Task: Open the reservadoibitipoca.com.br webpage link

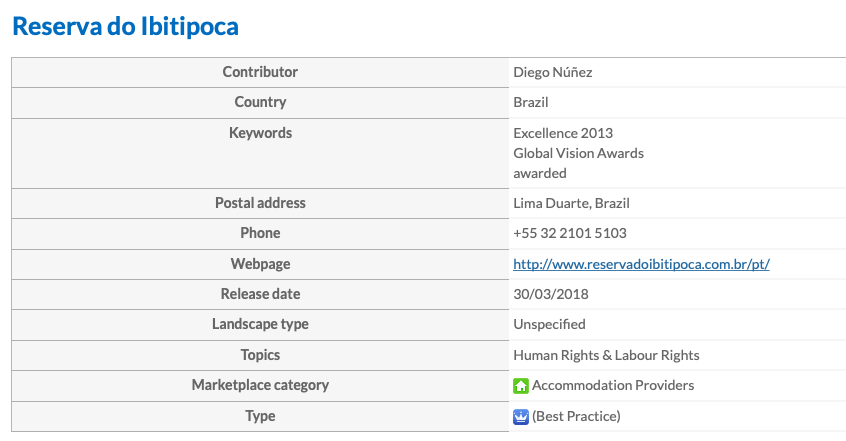Action: (641, 264)
